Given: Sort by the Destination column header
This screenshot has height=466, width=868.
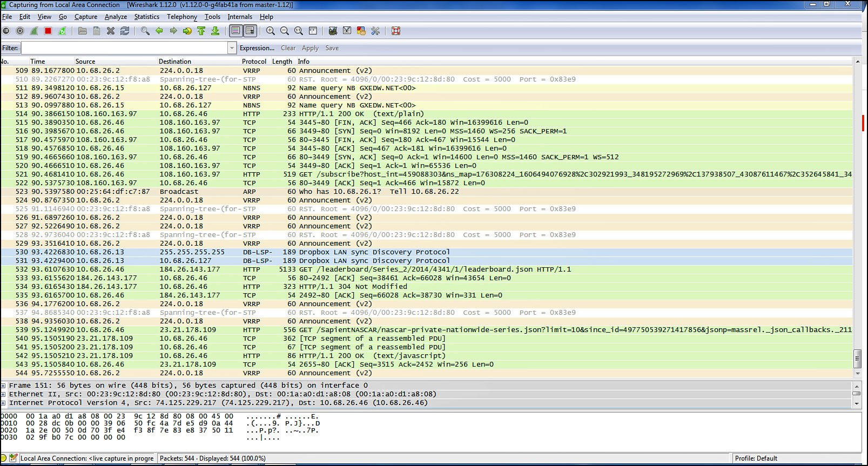Looking at the screenshot, I should pyautogui.click(x=199, y=62).
